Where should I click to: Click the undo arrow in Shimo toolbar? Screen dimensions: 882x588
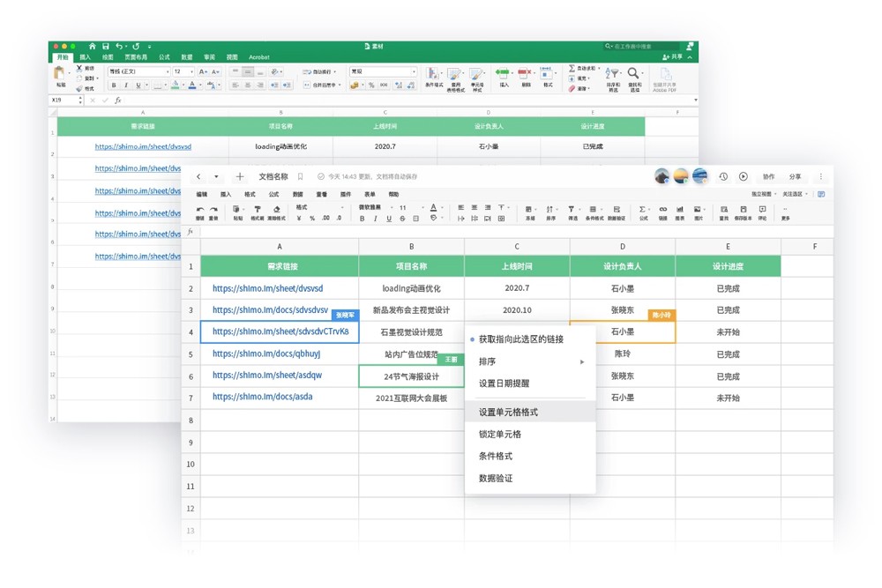(200, 209)
